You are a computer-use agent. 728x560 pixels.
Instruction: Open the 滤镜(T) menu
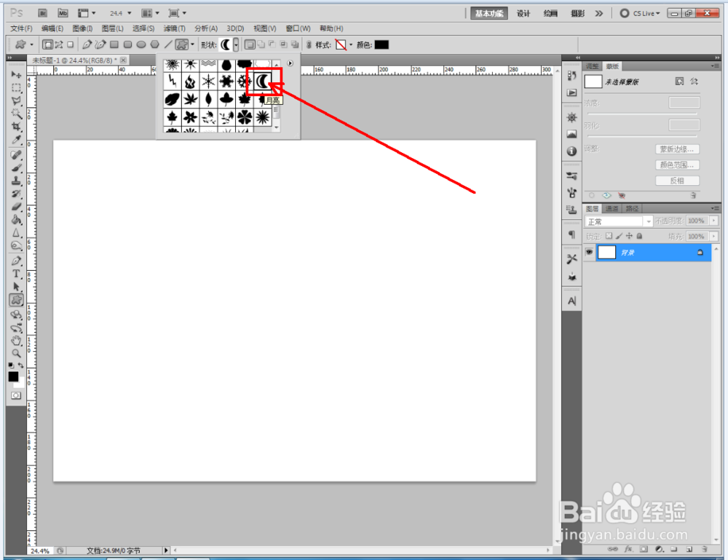coord(174,28)
